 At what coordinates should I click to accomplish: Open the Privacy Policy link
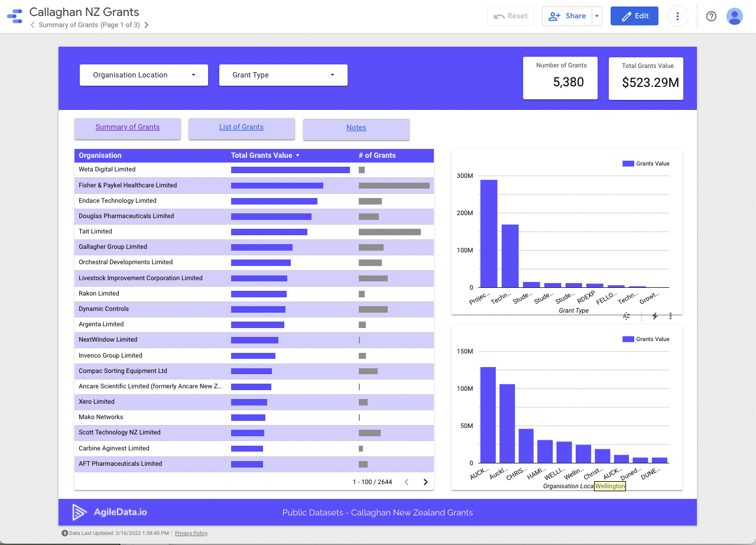tap(191, 533)
